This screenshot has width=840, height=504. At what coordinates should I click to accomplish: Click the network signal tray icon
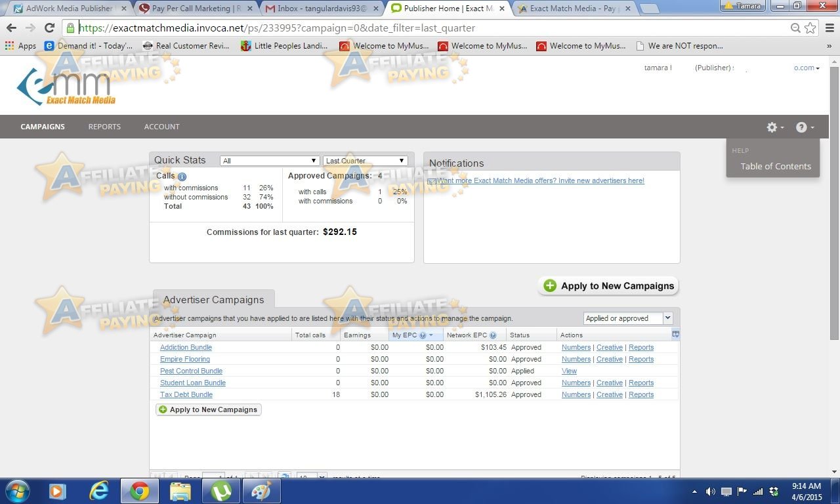point(758,492)
